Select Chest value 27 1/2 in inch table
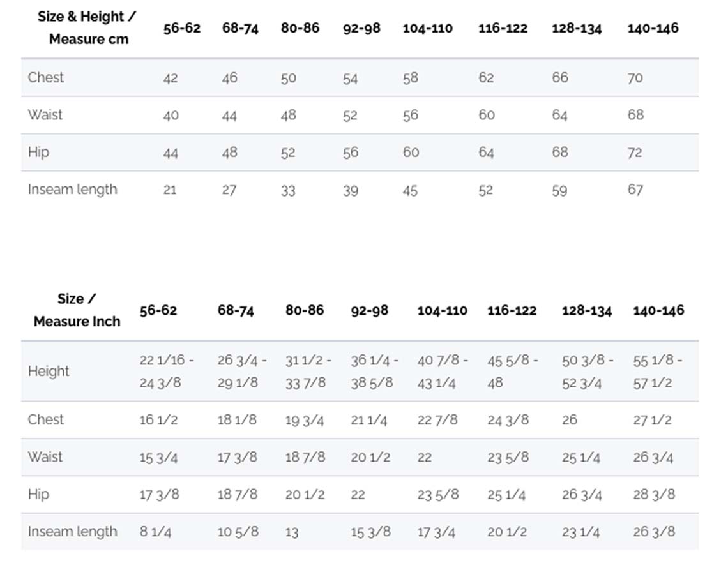The height and width of the screenshot is (563, 728). pos(652,420)
